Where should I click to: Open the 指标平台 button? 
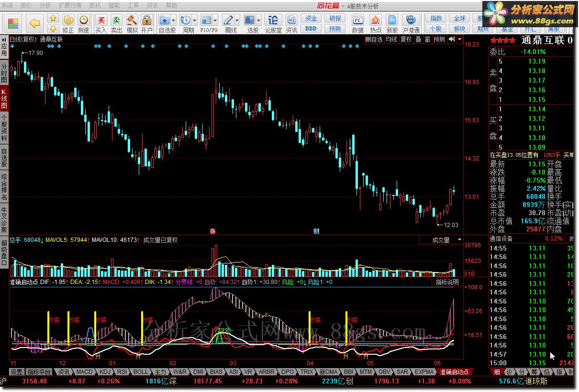[x=39, y=371]
